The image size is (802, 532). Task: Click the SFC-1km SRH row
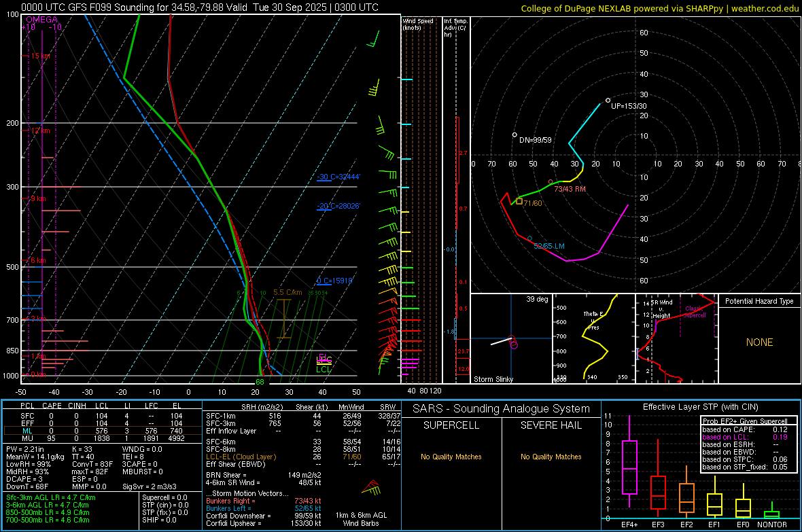click(303, 416)
